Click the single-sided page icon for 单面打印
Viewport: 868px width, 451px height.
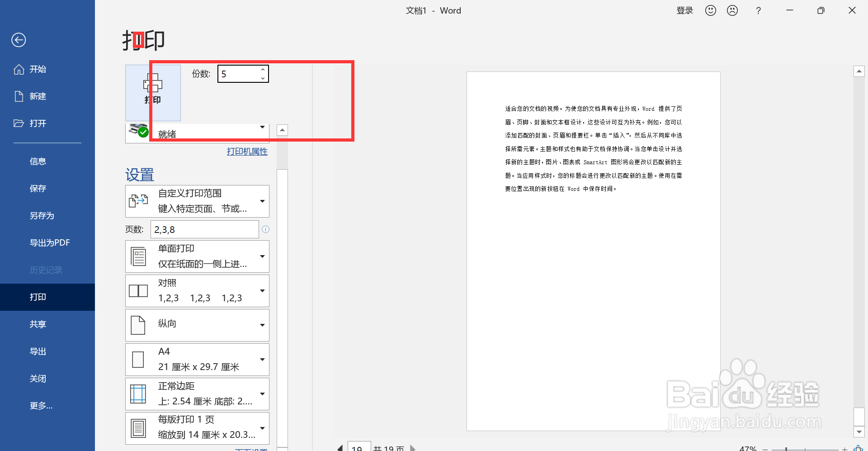[x=138, y=256]
